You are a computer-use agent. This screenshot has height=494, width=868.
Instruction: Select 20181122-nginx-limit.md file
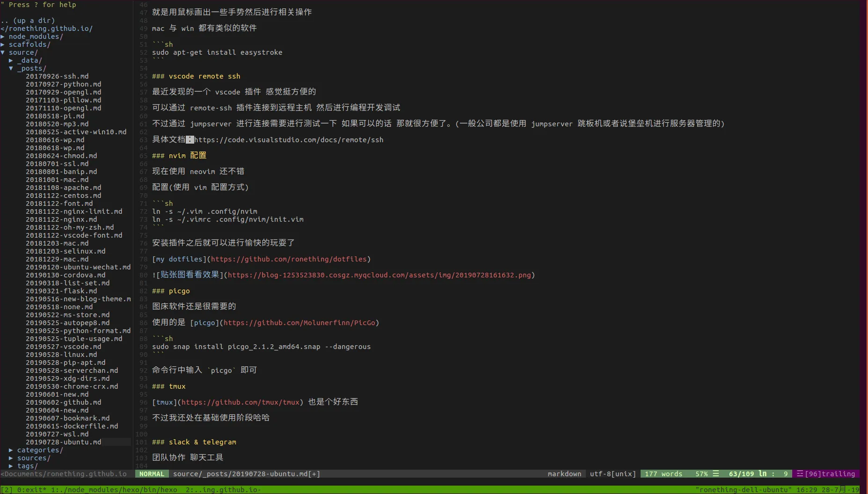pyautogui.click(x=74, y=211)
